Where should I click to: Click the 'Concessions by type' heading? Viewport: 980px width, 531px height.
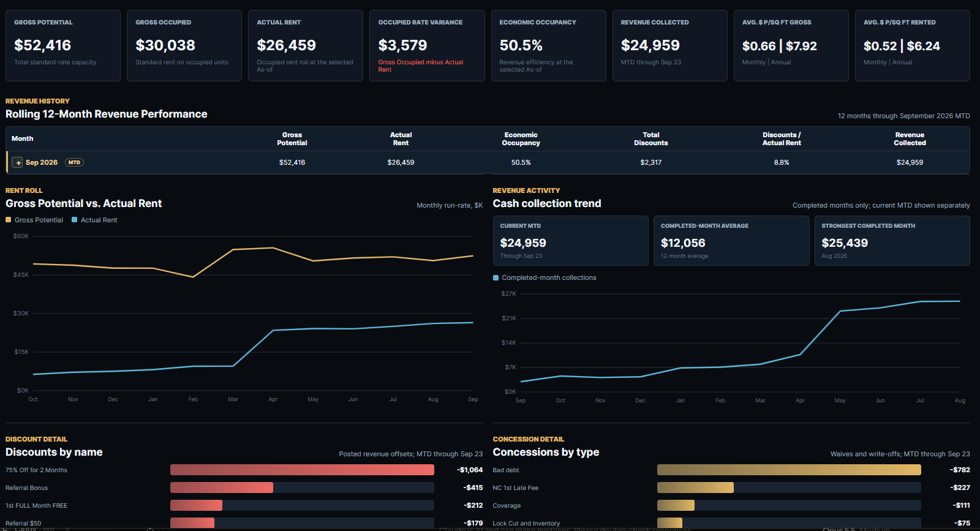[546, 452]
